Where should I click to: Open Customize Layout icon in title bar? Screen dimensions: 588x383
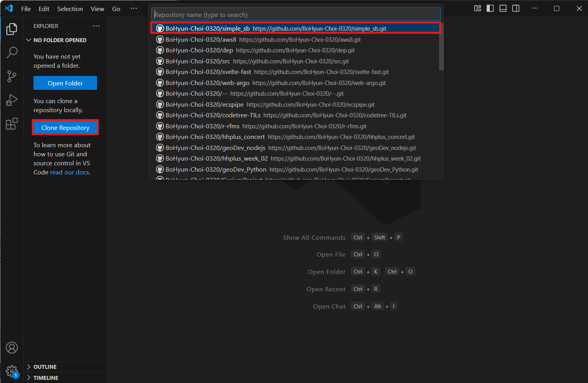click(477, 8)
